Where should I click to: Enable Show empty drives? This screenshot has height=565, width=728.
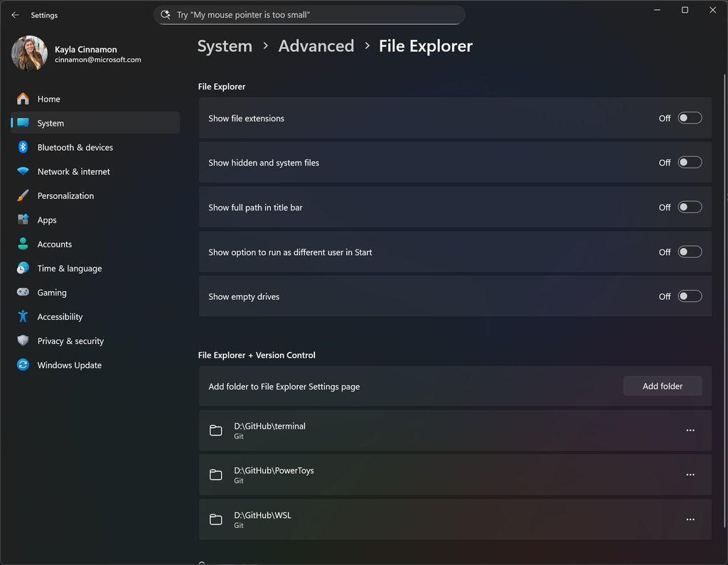(689, 296)
